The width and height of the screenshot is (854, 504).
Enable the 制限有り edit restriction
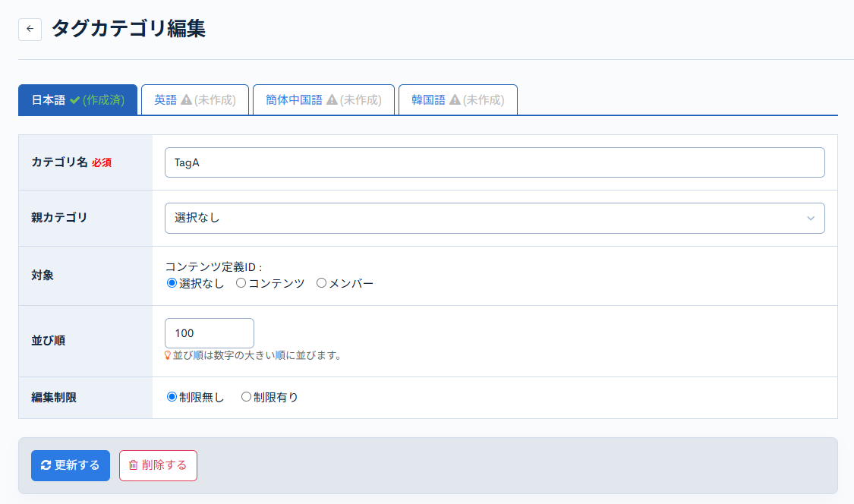pos(246,398)
